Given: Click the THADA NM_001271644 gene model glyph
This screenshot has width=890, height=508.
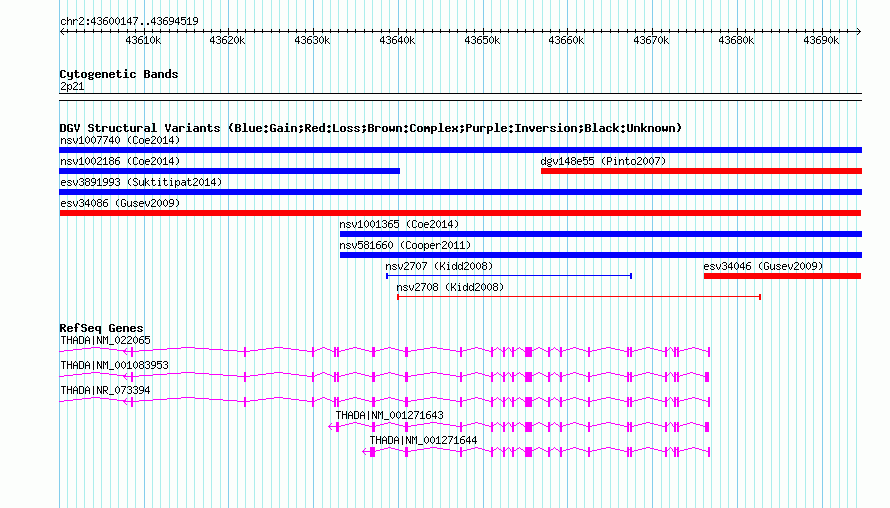Looking at the screenshot, I should click(536, 452).
